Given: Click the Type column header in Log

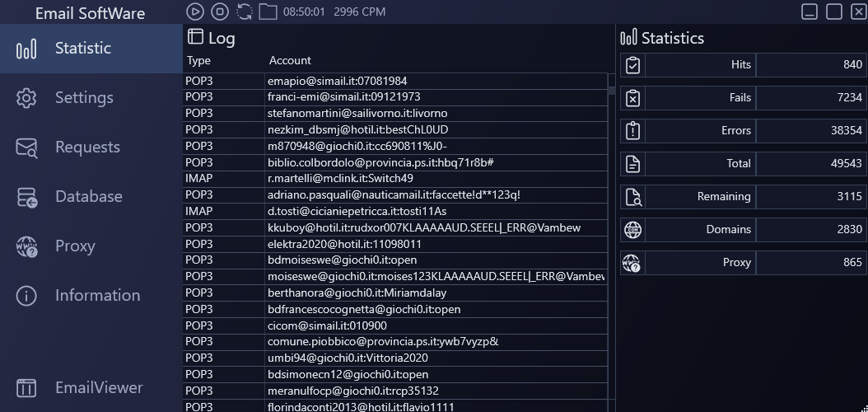Looking at the screenshot, I should point(198,60).
